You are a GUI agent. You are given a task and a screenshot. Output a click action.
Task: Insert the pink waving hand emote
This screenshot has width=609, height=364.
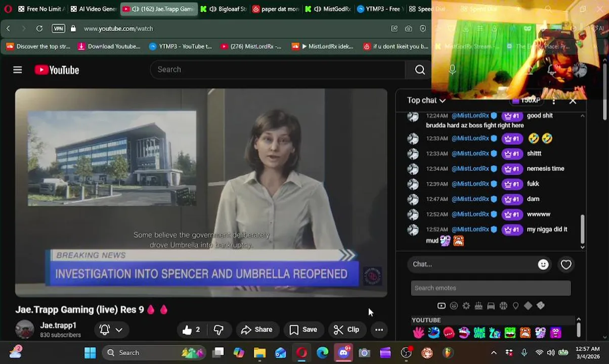pyautogui.click(x=418, y=332)
